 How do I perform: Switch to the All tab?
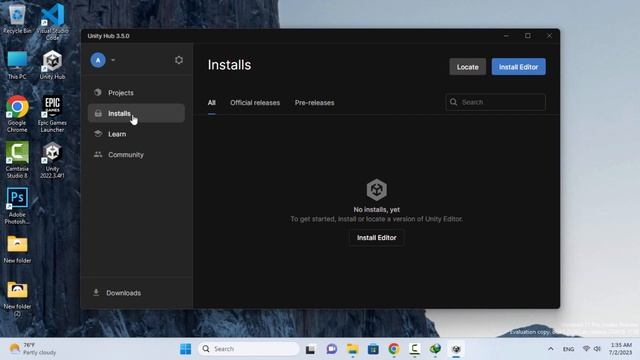tap(211, 103)
